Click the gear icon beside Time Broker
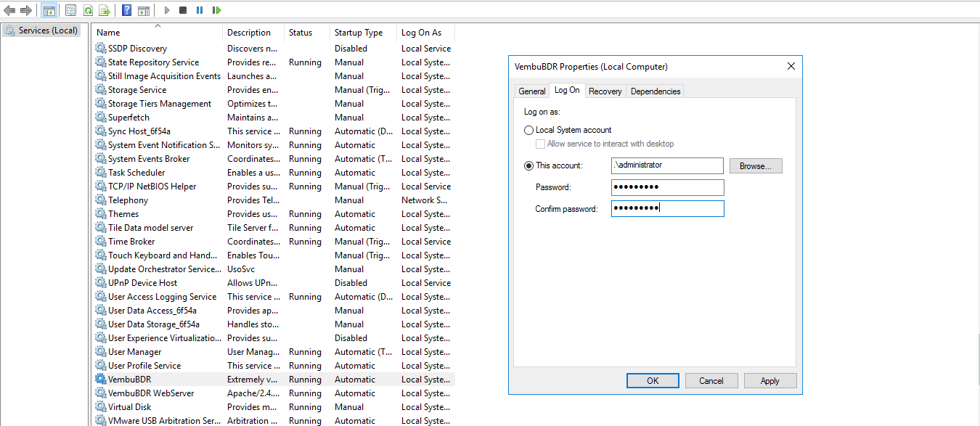 (101, 242)
